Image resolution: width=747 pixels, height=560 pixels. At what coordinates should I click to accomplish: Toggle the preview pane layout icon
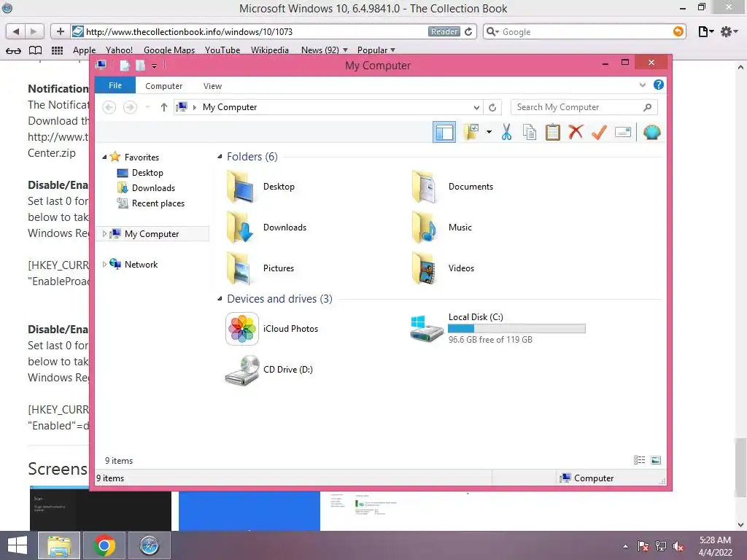coord(444,132)
